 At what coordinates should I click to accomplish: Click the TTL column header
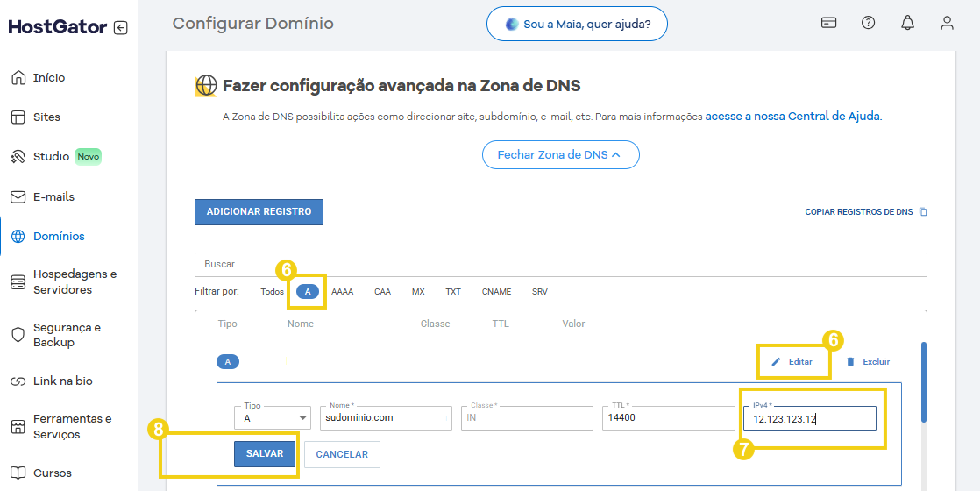[500, 324]
